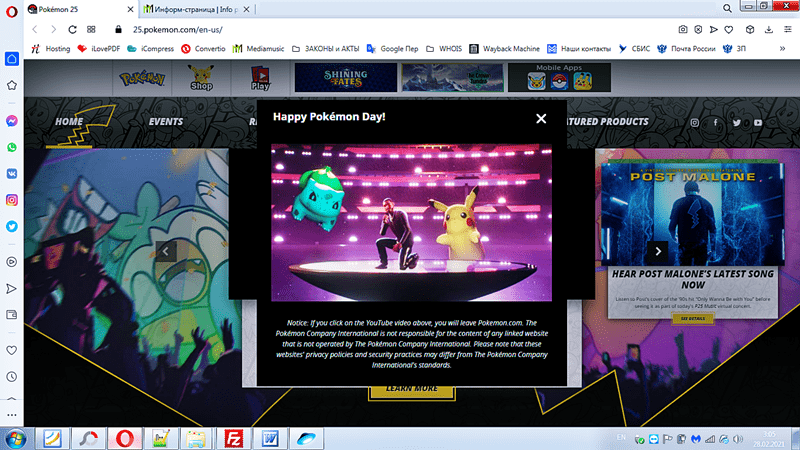Open СБИС bookmark

634,48
